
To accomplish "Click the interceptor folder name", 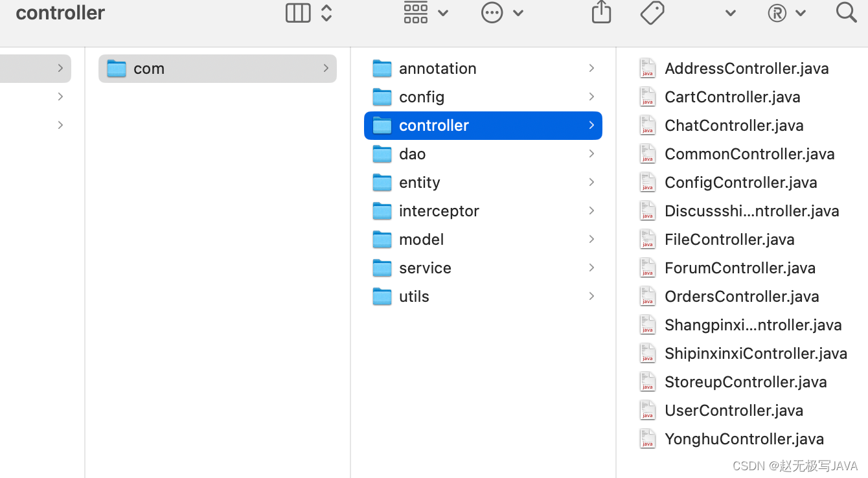I will click(x=439, y=211).
